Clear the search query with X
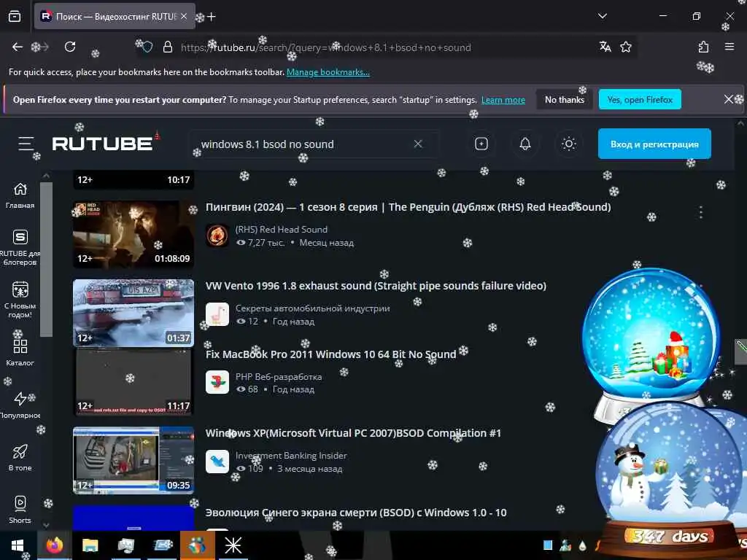This screenshot has width=747, height=560. click(418, 144)
